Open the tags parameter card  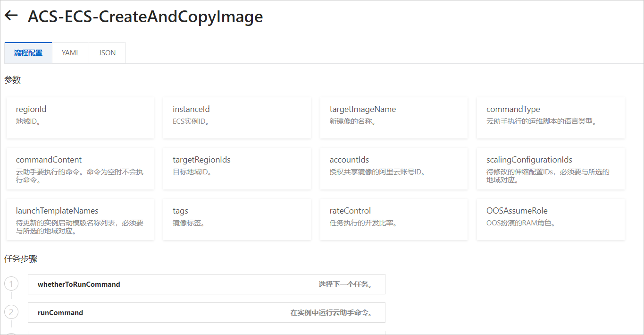[237, 220]
